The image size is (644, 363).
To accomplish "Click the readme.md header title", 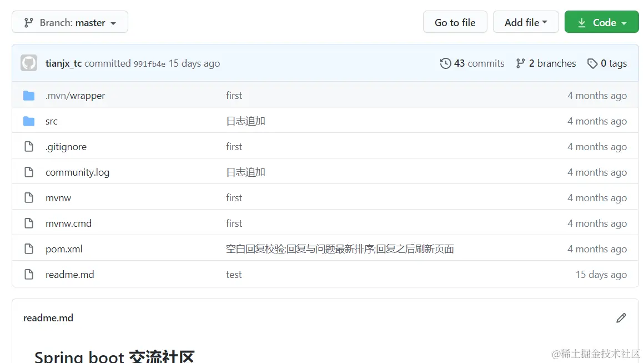I will pos(48,318).
